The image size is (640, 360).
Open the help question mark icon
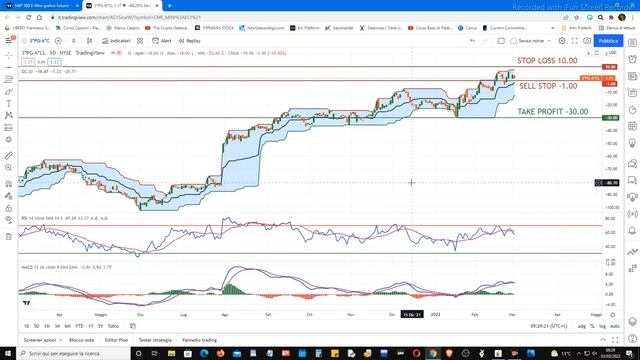632,338
